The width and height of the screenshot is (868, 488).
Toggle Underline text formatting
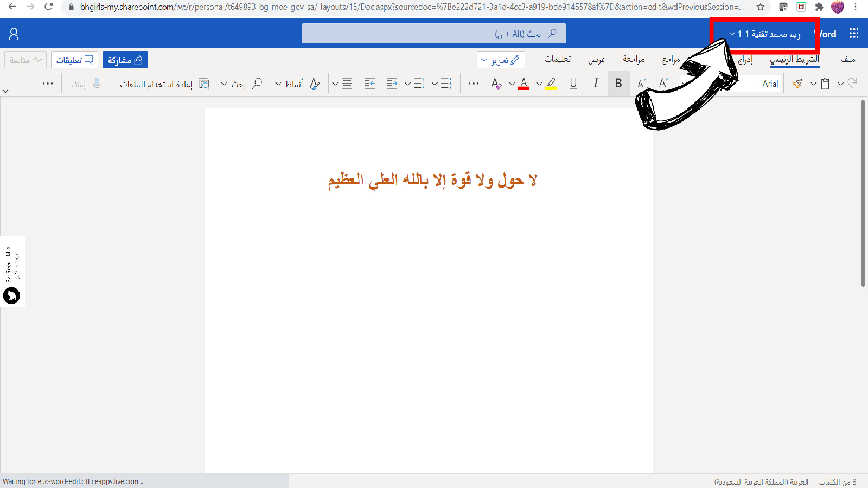pyautogui.click(x=573, y=84)
